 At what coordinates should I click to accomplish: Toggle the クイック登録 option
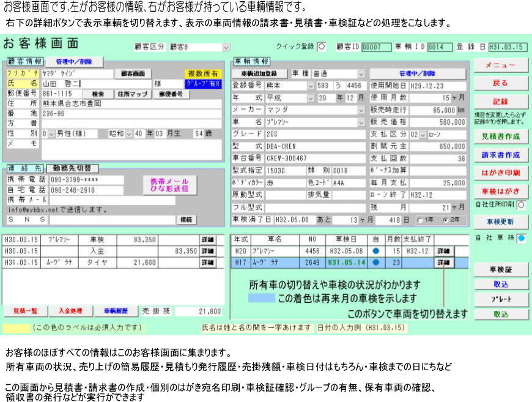[x=322, y=47]
